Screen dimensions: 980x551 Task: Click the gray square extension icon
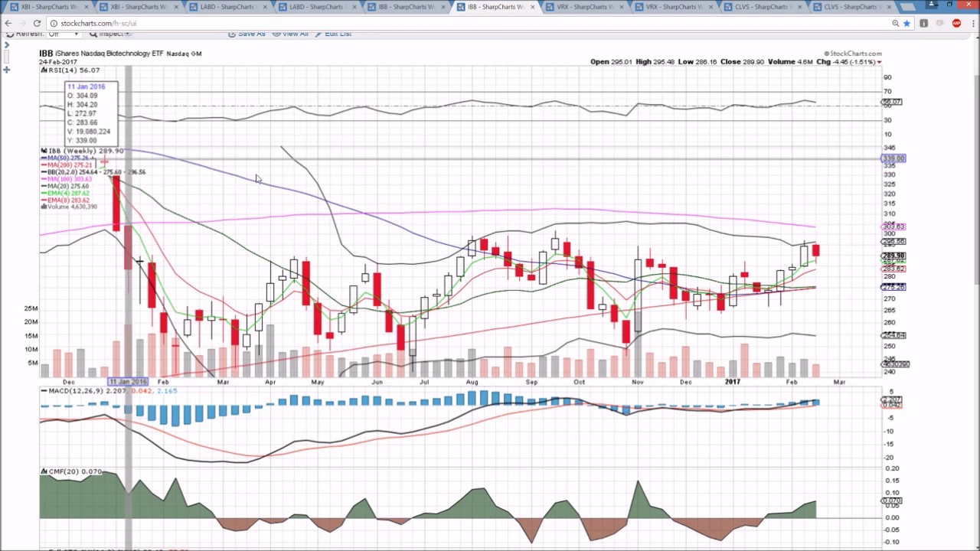(x=924, y=23)
